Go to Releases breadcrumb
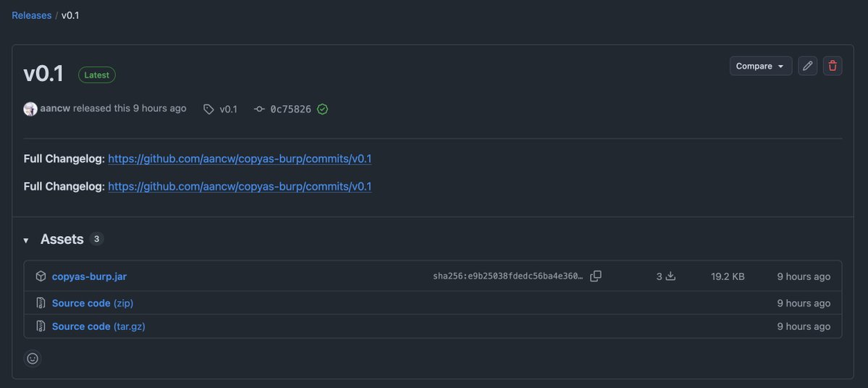 point(32,15)
